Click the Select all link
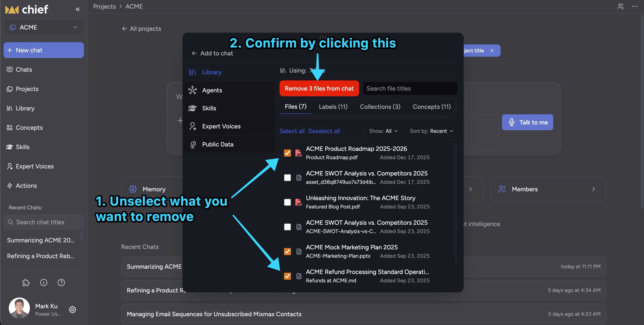 pos(292,131)
